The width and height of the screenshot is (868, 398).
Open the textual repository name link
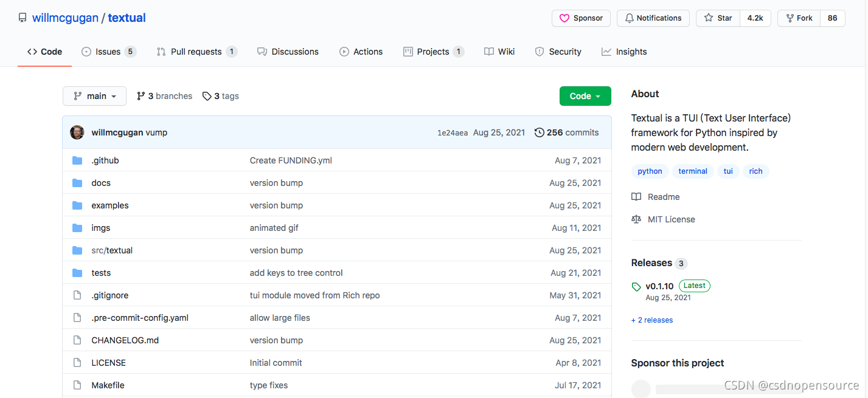pos(127,18)
